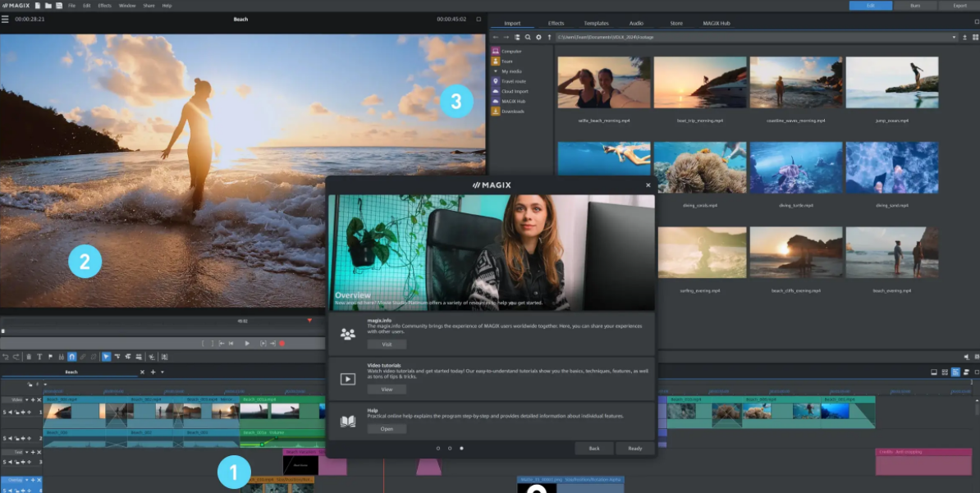Delete the selected object with the trash icon
The width and height of the screenshot is (980, 493).
(29, 357)
